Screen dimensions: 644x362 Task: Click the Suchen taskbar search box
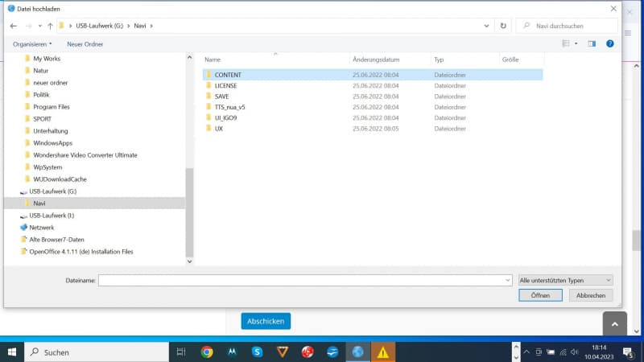point(97,352)
